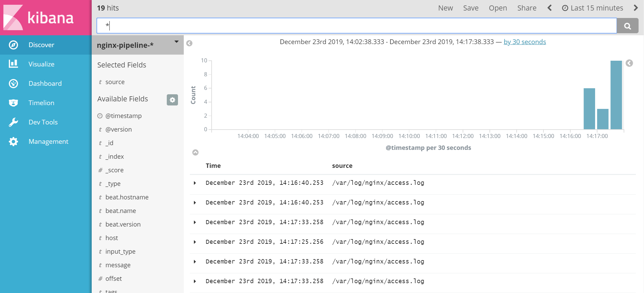Click Share in the top menu

527,8
